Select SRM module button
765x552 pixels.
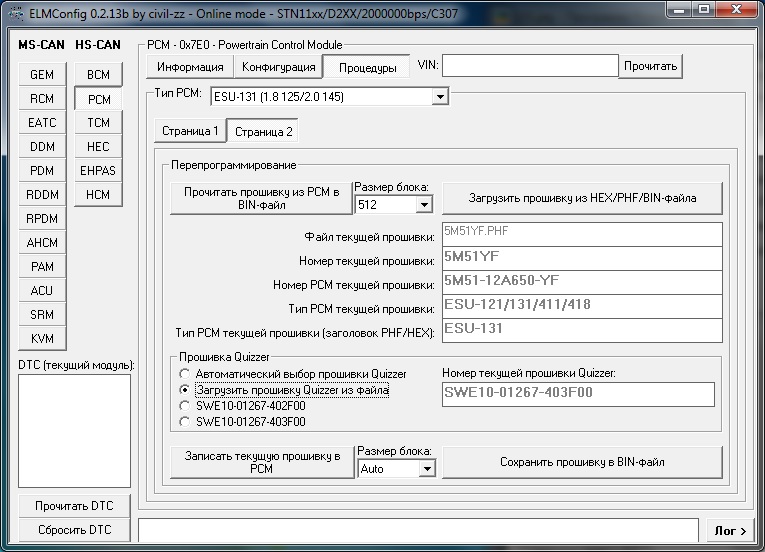click(42, 314)
